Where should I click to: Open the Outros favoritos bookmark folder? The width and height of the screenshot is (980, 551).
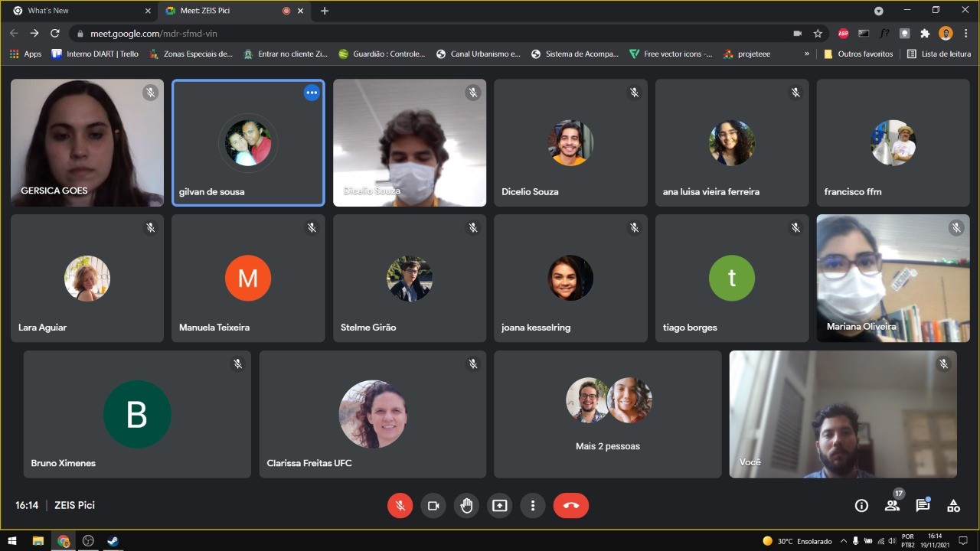pyautogui.click(x=858, y=54)
